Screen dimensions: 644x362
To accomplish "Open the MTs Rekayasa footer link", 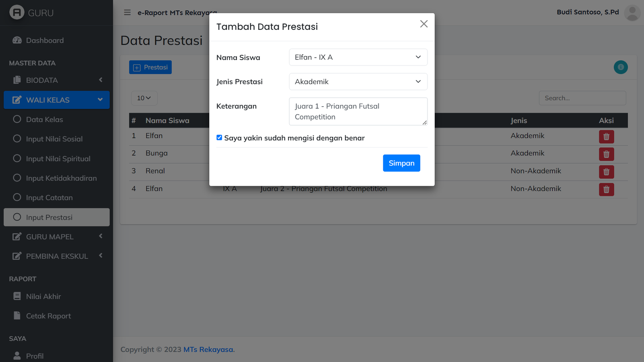I will point(209,350).
